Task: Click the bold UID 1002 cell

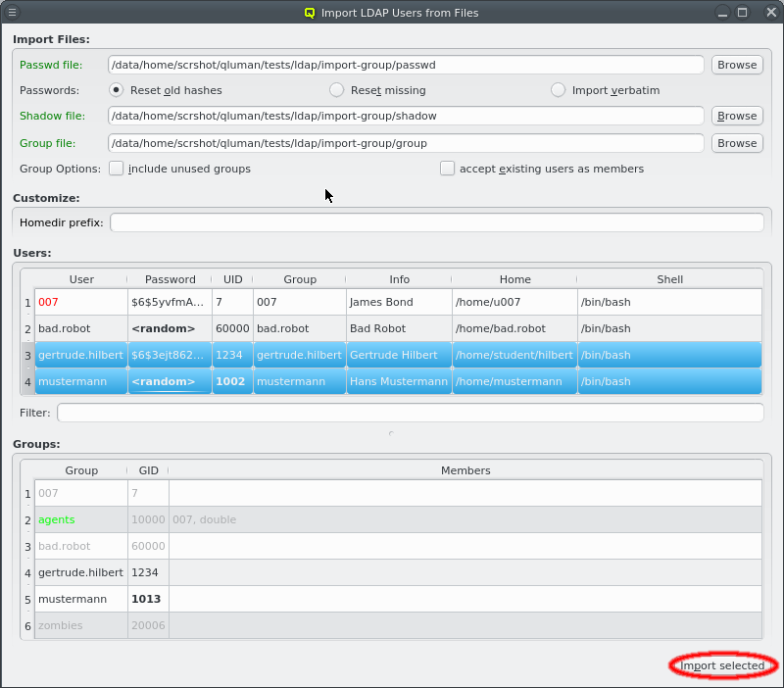Action: tap(232, 381)
